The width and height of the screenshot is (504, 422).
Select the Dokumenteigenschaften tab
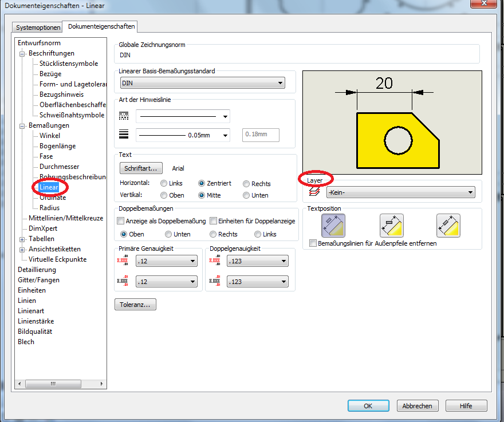click(x=101, y=26)
